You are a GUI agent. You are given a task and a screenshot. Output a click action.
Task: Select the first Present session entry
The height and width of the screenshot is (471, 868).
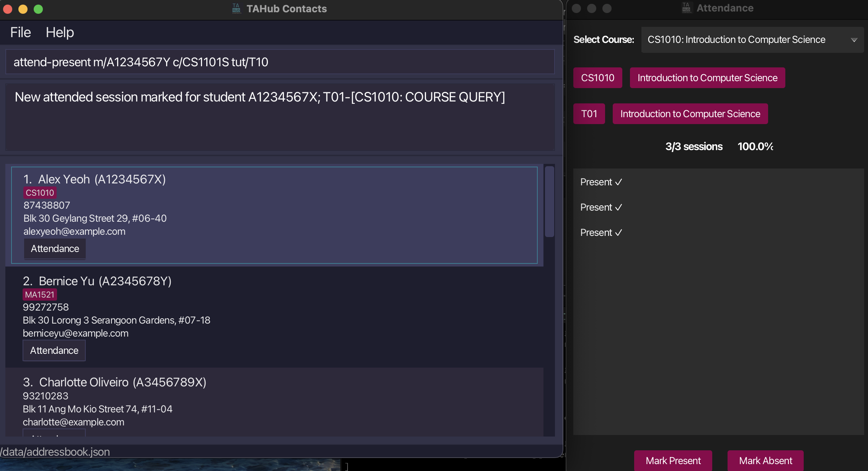pos(601,182)
